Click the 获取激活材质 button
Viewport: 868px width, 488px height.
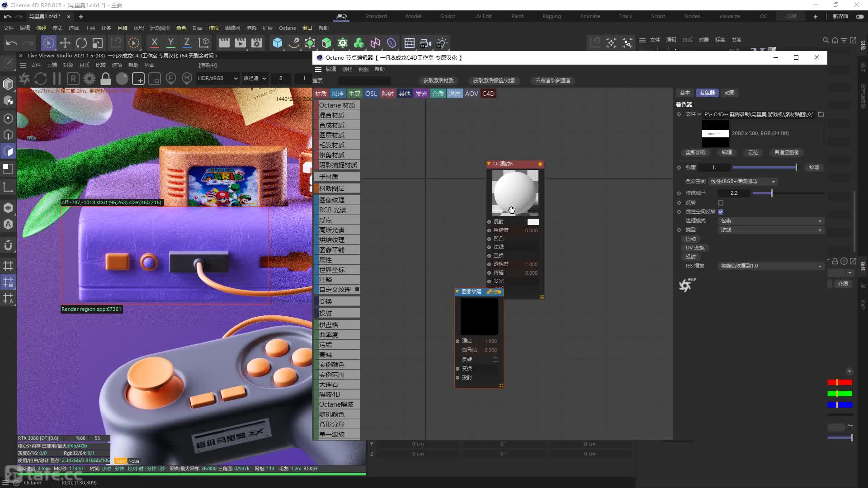[x=438, y=80]
